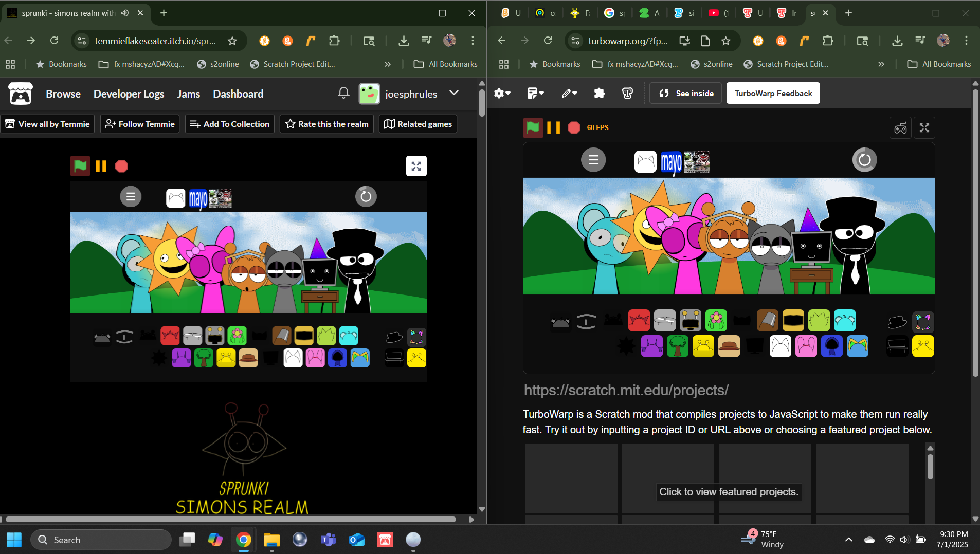Open TurboWarp file menu dropdown
The width and height of the screenshot is (980, 554).
click(x=536, y=93)
